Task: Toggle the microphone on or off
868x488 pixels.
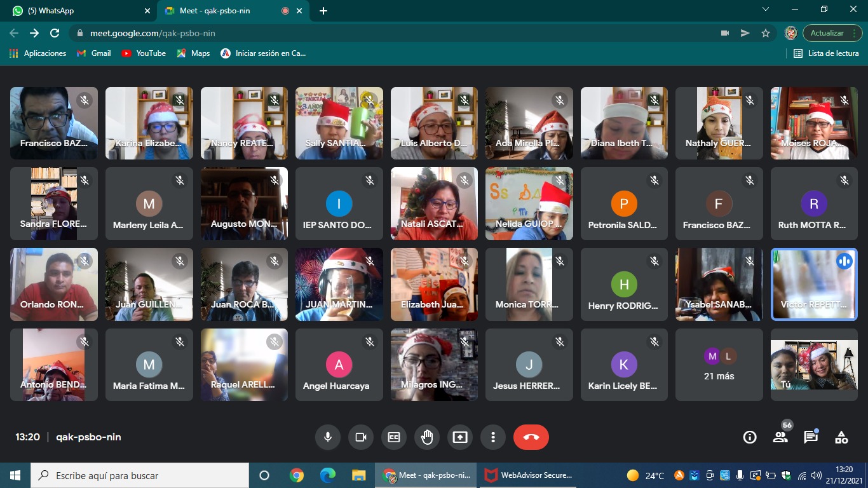Action: (328, 437)
